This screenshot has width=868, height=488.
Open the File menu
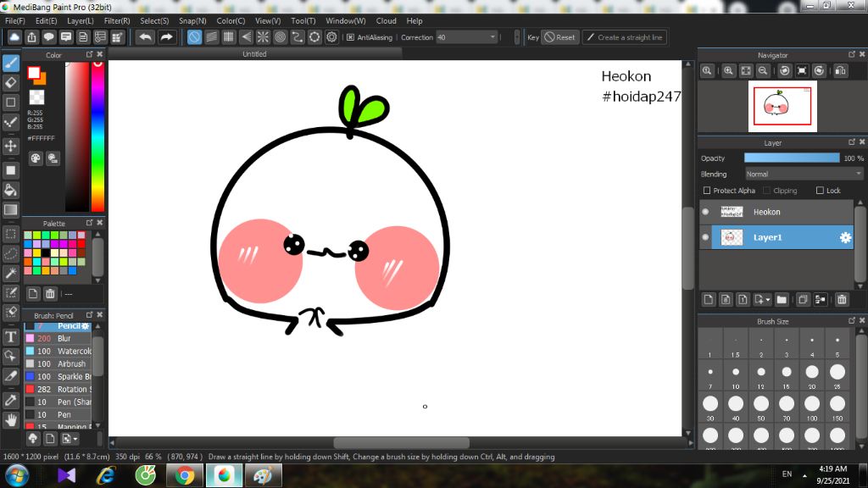pos(15,20)
